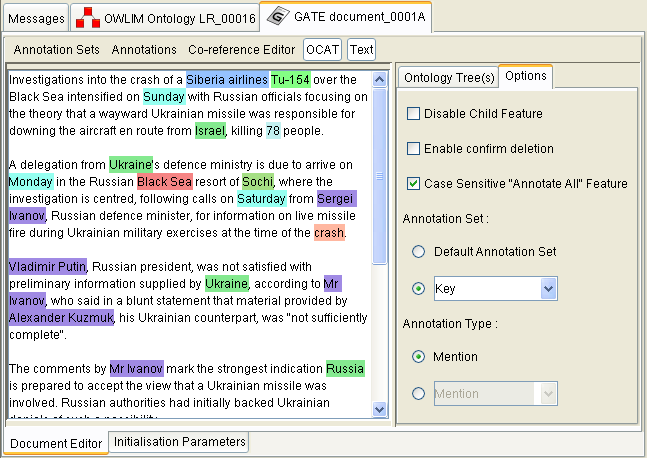Open the Key annotation set dropdown
Image resolution: width=648 pixels, height=458 pixels.
(x=546, y=289)
